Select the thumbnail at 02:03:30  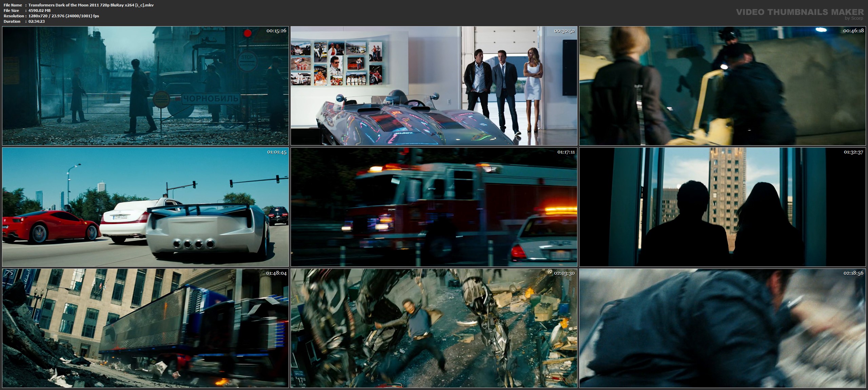(434, 328)
